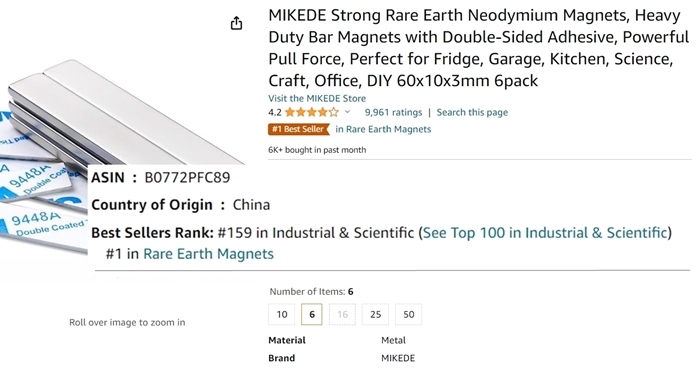Click Search this page link
Image resolution: width=700 pixels, height=369 pixels.
[472, 112]
